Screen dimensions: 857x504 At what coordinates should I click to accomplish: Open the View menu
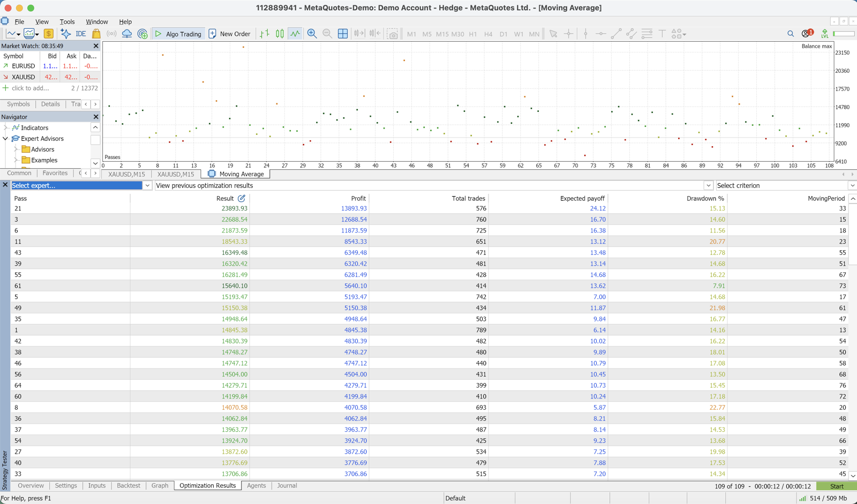click(42, 21)
